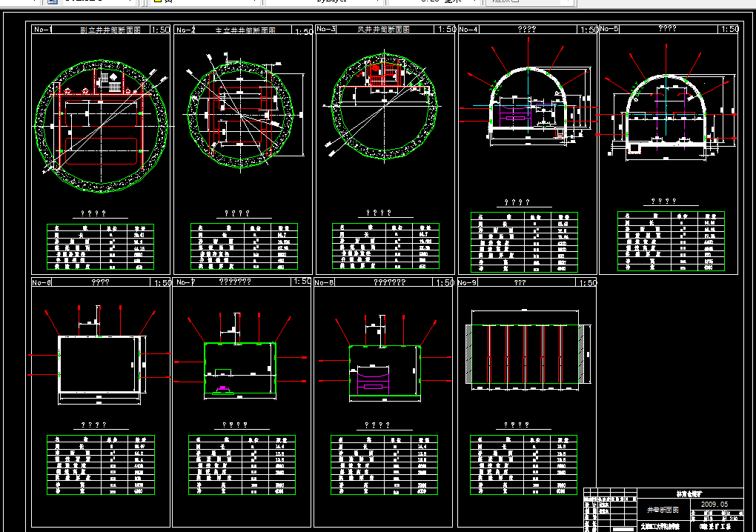Select the circular air shaft section in No-3
Screen dimensions: 756x532
(x=384, y=106)
